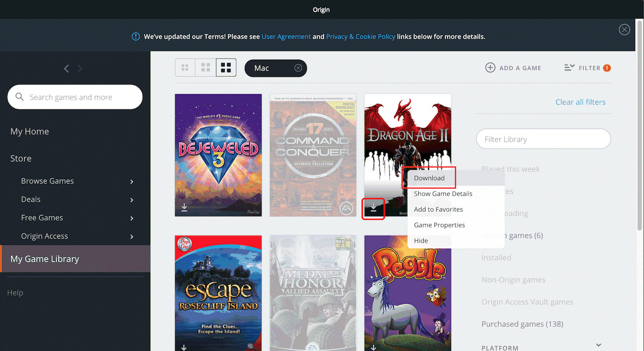Expand the Deals submenu
This screenshot has width=644, height=351.
pyautogui.click(x=132, y=200)
